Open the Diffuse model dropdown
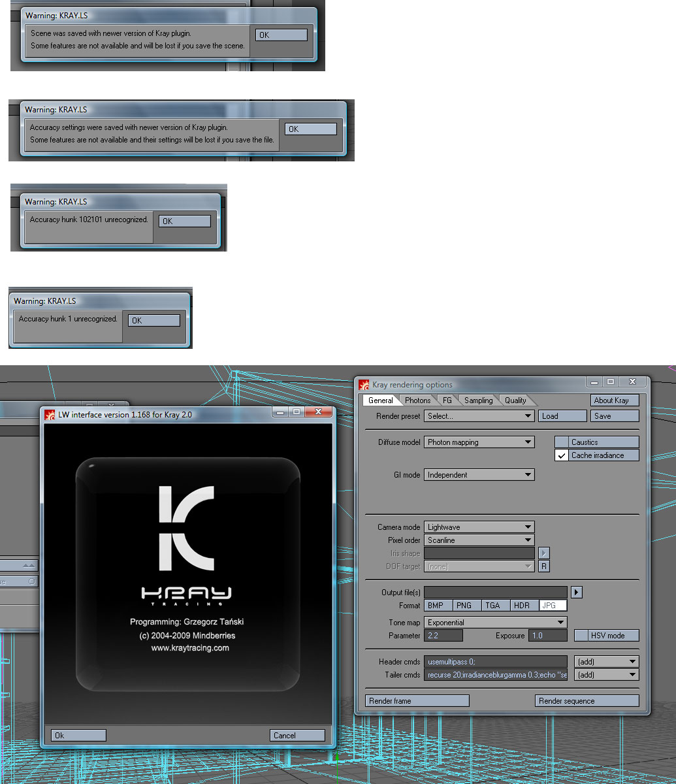 click(479, 442)
